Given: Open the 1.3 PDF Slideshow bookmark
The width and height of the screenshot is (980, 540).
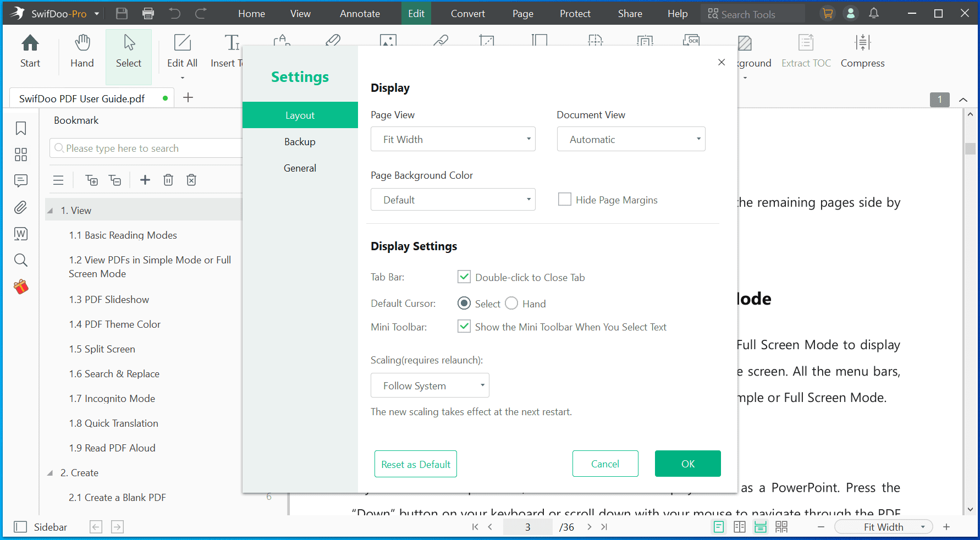Looking at the screenshot, I should [109, 299].
